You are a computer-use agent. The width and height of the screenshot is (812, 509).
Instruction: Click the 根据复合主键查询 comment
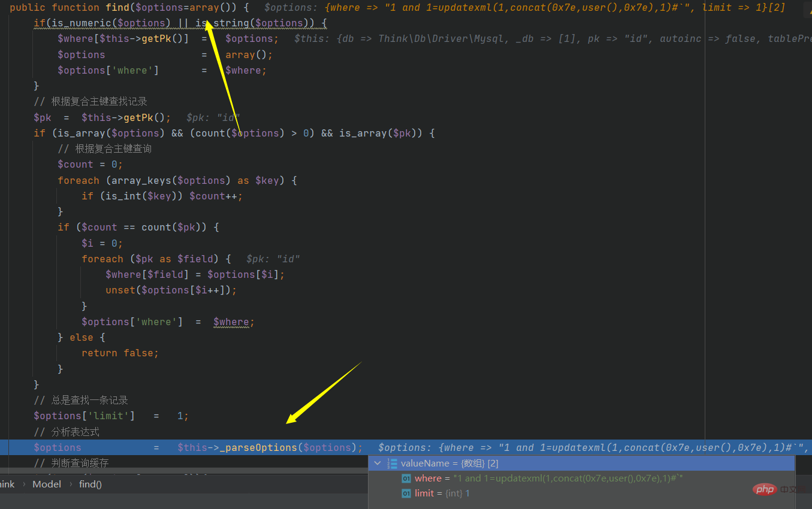coord(104,149)
